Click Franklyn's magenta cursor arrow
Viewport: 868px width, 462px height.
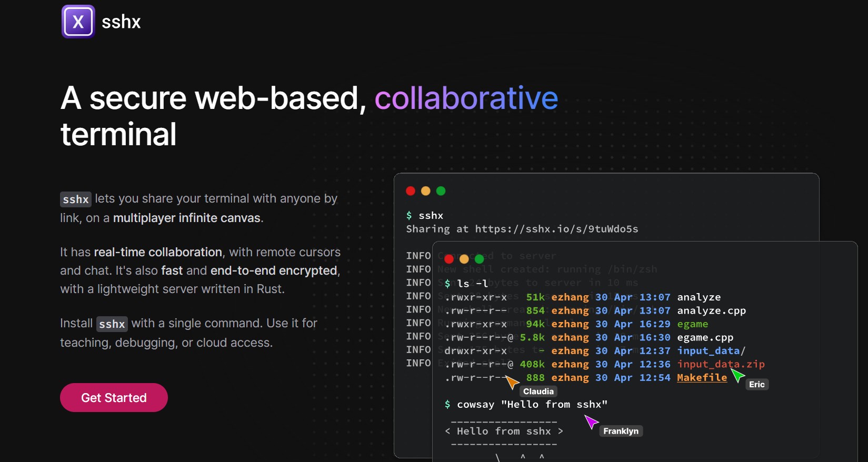[x=592, y=421]
